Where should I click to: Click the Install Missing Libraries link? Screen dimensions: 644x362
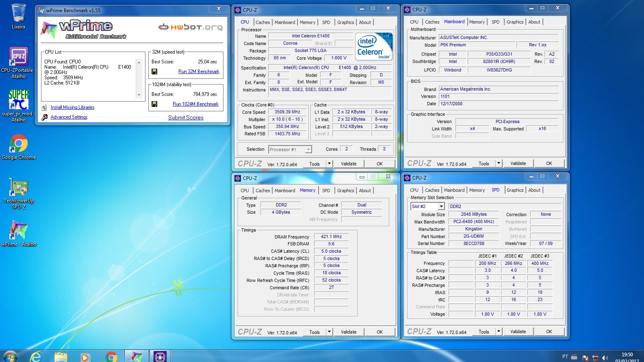coord(72,108)
